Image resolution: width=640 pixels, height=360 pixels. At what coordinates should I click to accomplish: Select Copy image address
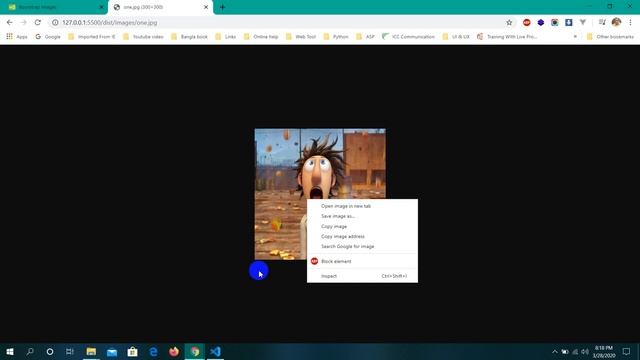tap(362, 236)
